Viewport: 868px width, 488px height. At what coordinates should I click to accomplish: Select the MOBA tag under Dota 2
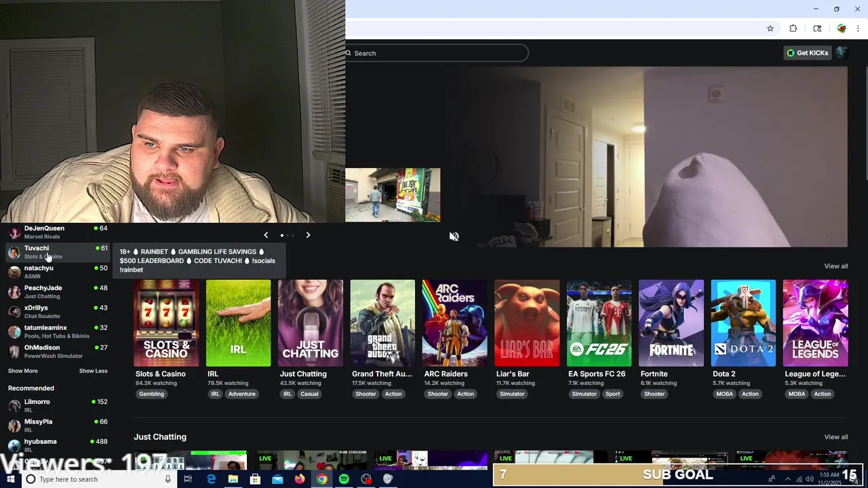coord(724,394)
